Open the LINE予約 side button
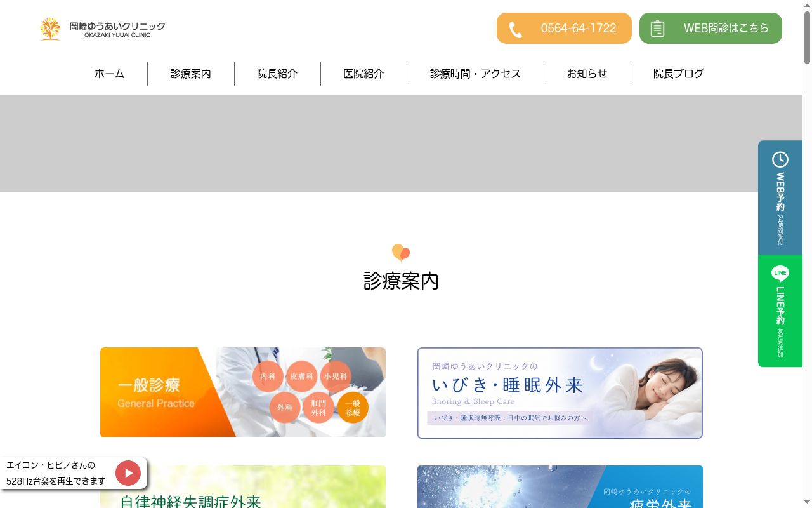The height and width of the screenshot is (508, 812). tap(780, 311)
